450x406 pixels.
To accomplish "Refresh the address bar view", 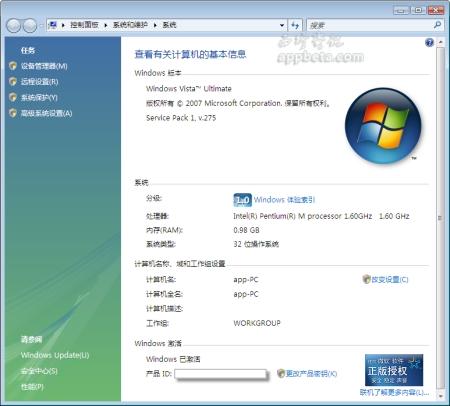I will tap(295, 25).
